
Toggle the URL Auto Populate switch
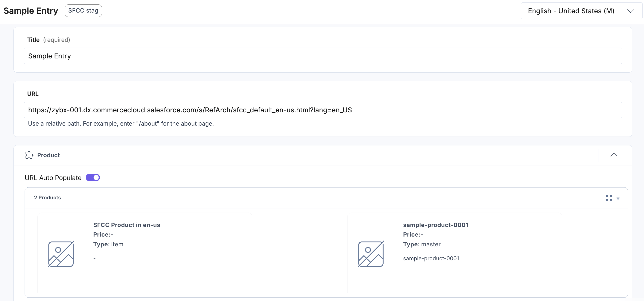point(93,178)
